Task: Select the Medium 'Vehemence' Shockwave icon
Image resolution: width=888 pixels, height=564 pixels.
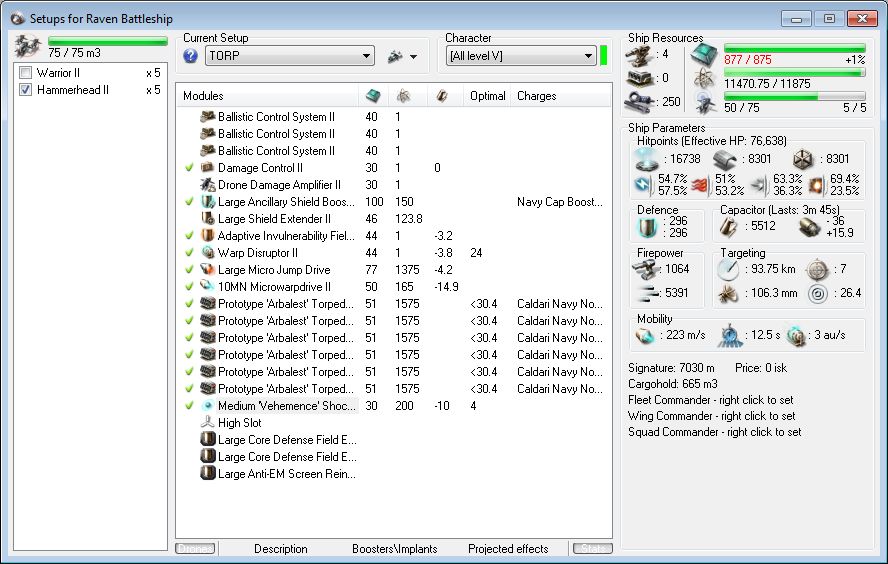Action: (208, 405)
